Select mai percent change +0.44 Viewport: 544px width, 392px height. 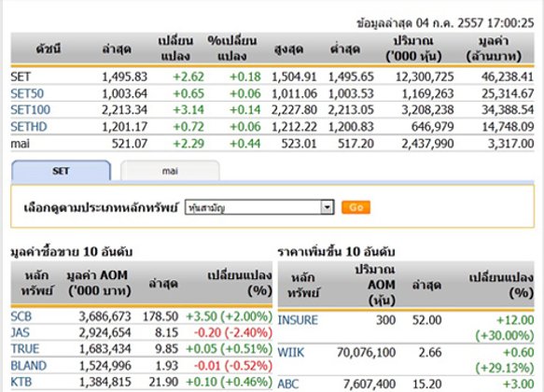(244, 144)
